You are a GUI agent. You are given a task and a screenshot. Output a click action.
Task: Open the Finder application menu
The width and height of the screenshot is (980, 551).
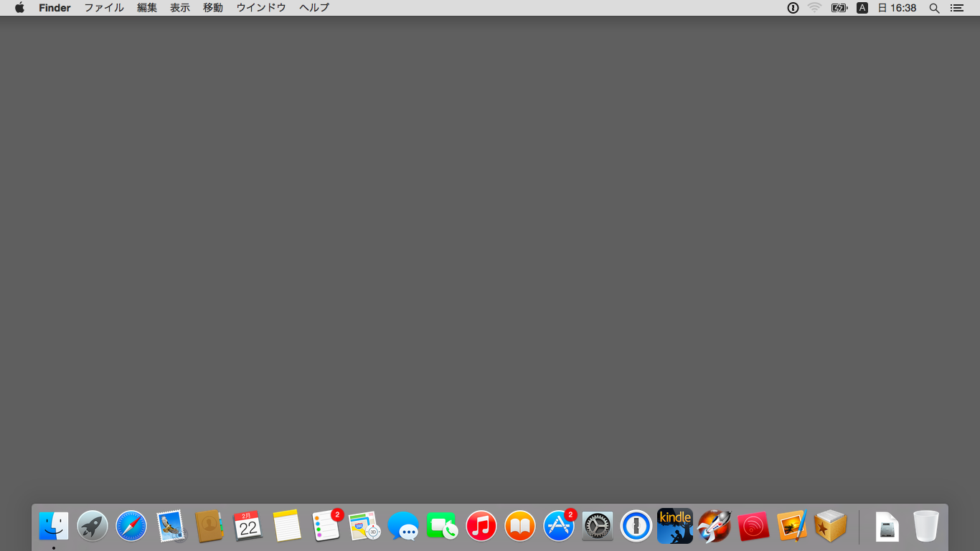(55, 8)
